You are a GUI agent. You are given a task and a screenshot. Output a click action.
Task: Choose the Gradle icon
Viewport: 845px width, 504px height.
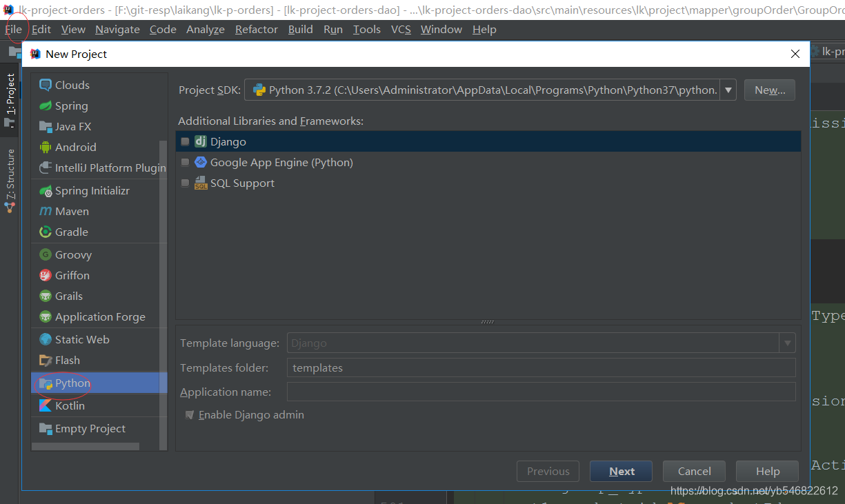[46, 232]
